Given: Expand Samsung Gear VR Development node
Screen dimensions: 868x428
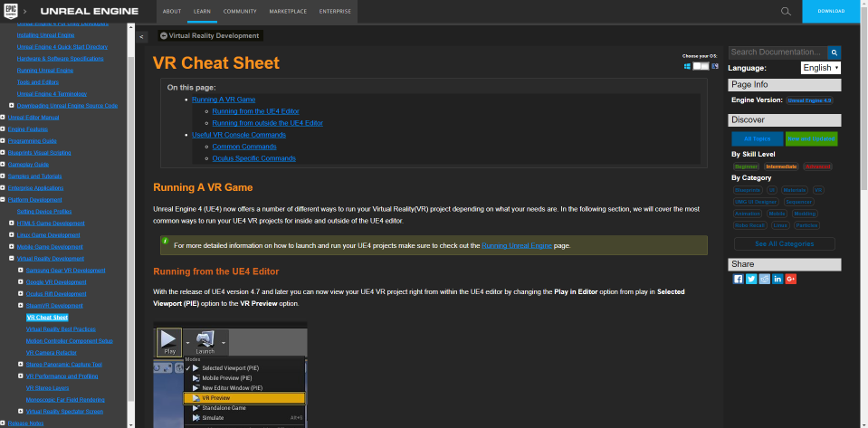Looking at the screenshot, I should [21, 271].
